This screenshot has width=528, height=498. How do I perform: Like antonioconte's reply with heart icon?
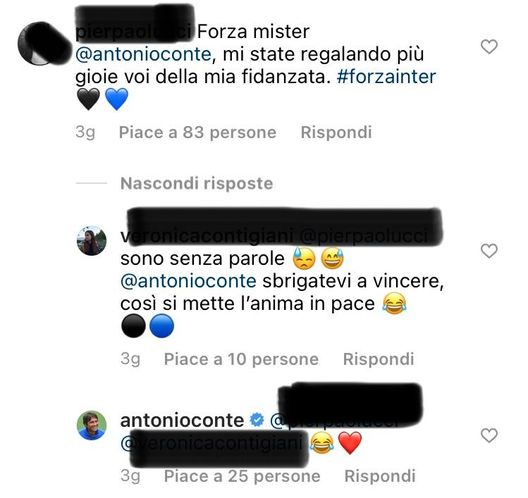489,435
